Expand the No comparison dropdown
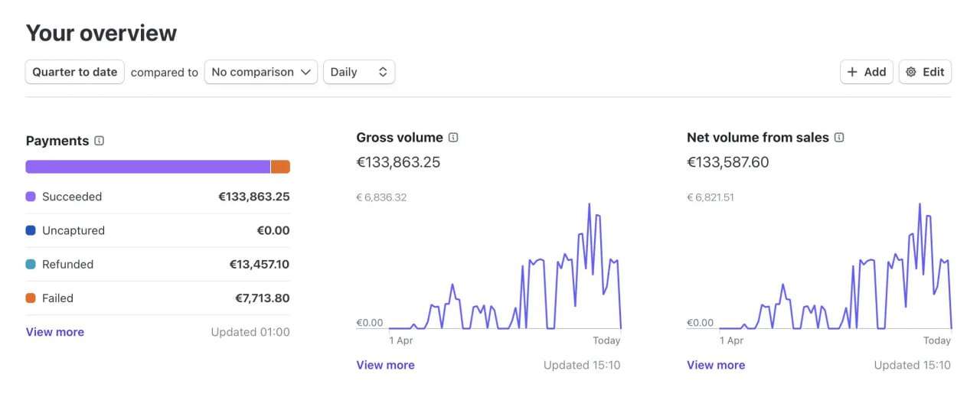 coord(260,72)
